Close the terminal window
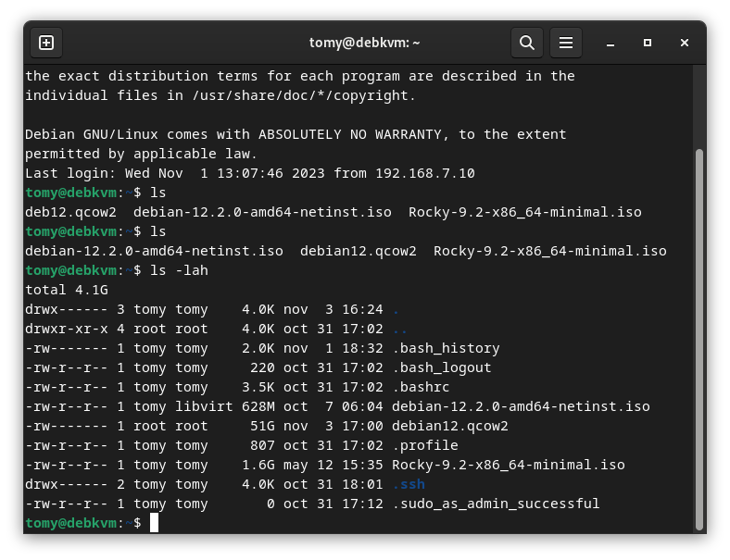 pos(685,43)
